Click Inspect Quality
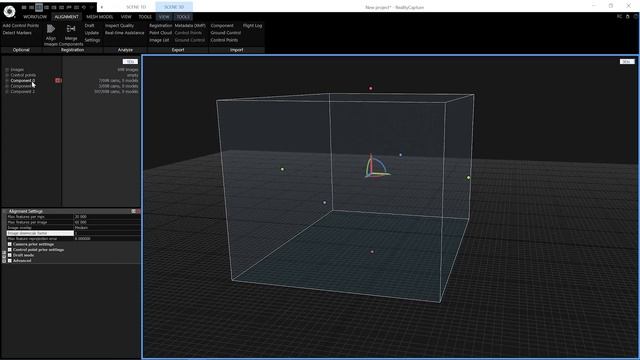The image size is (640, 360). [120, 25]
